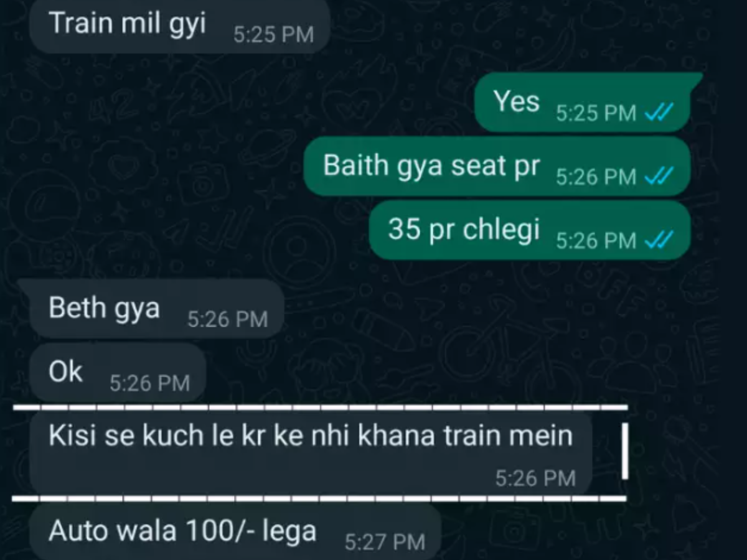Click the timestamp under "khana train mein"
The width and height of the screenshot is (747, 560).
click(x=535, y=478)
